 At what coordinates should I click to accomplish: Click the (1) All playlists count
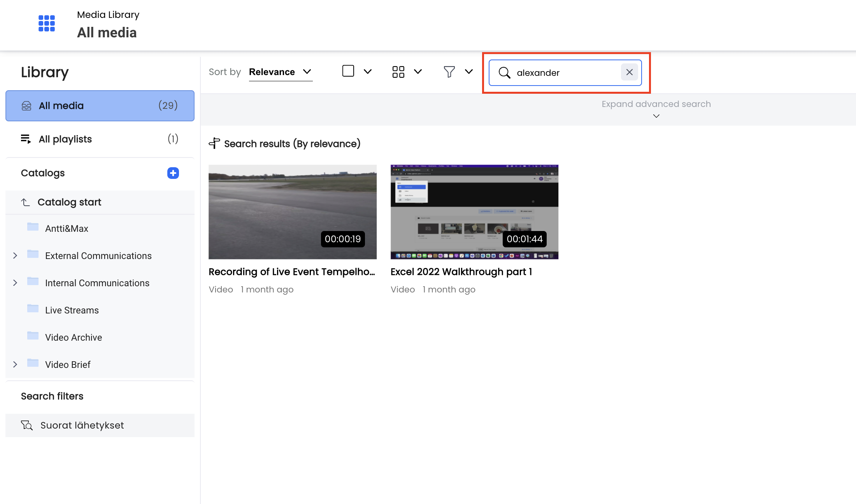tap(173, 139)
